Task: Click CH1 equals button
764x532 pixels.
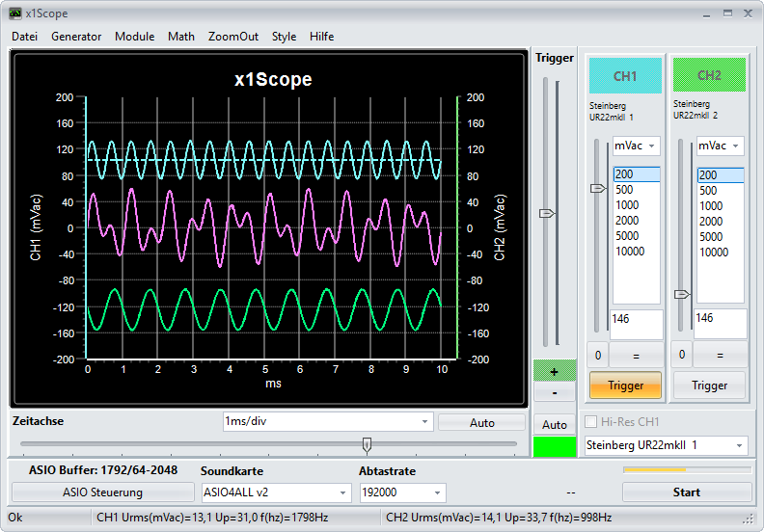Action: pos(637,355)
